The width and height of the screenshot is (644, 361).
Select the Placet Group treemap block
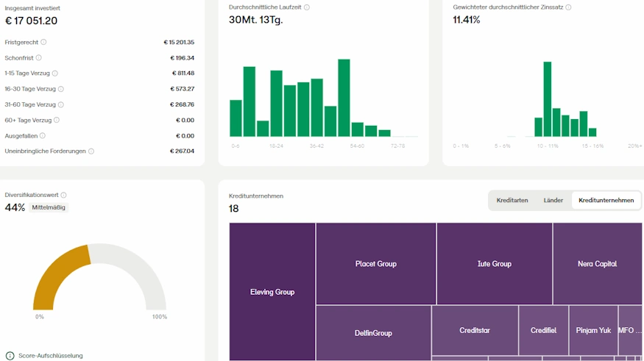click(376, 263)
